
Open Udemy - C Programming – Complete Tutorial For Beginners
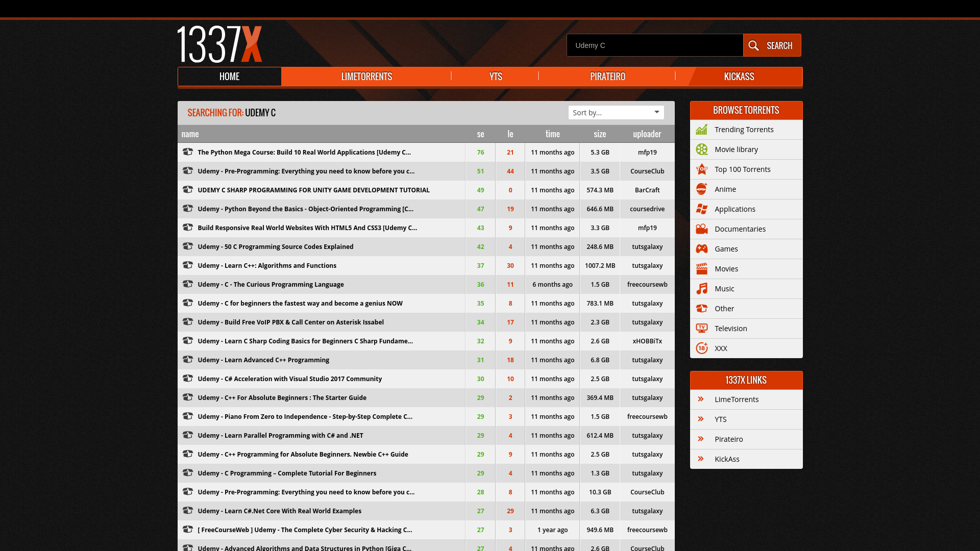point(287,473)
